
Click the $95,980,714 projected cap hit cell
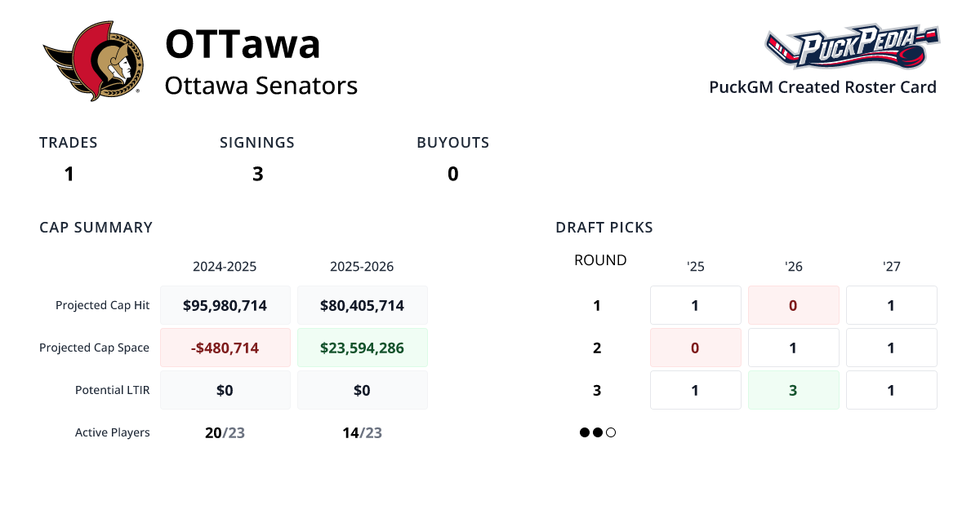tap(225, 305)
